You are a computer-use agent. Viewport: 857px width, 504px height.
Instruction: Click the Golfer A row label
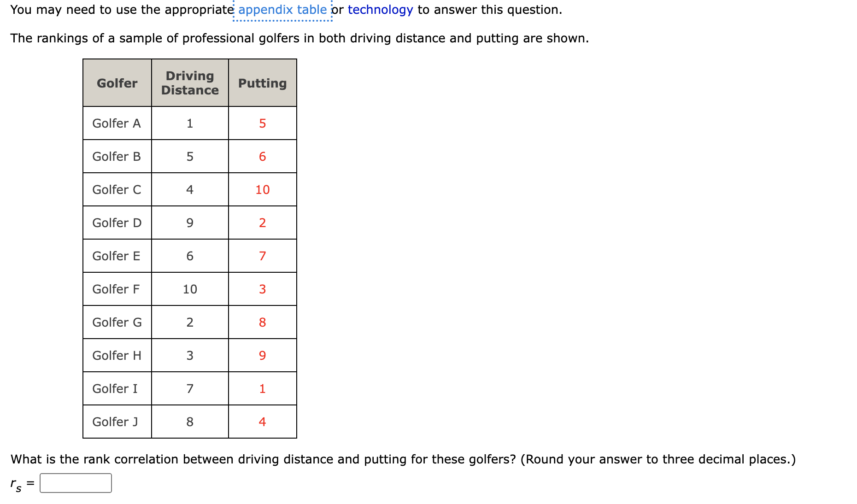[117, 123]
